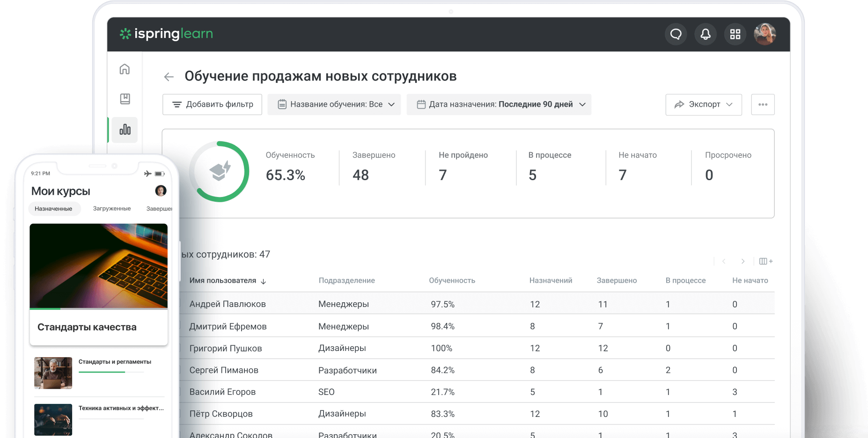Open the Дата назначения filter dropdown

(x=499, y=104)
